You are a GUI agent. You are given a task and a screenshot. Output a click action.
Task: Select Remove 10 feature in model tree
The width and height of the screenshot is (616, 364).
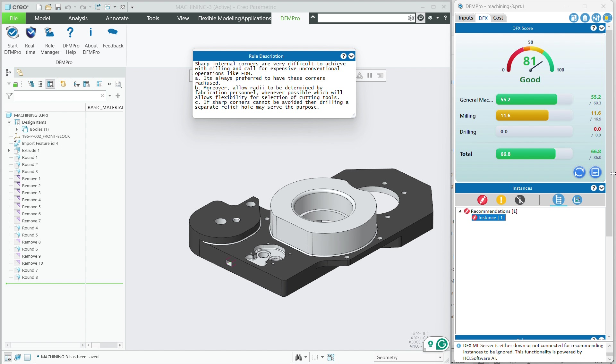coord(32,263)
